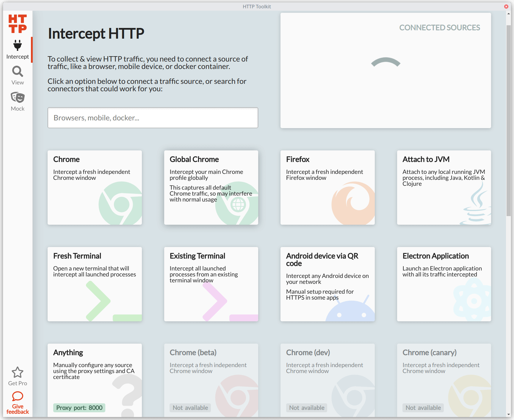Open a Fresh Terminal interceptor title
Viewport: 514px width, 420px height.
tap(77, 256)
